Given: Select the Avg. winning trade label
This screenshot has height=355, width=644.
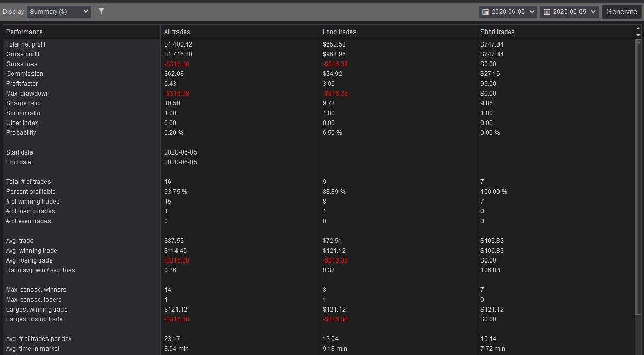Looking at the screenshot, I should pyautogui.click(x=31, y=251).
